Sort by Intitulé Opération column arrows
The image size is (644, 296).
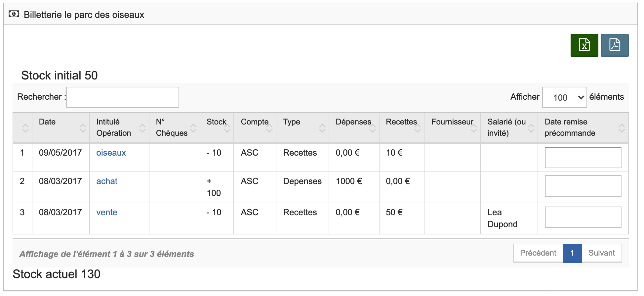coord(142,128)
